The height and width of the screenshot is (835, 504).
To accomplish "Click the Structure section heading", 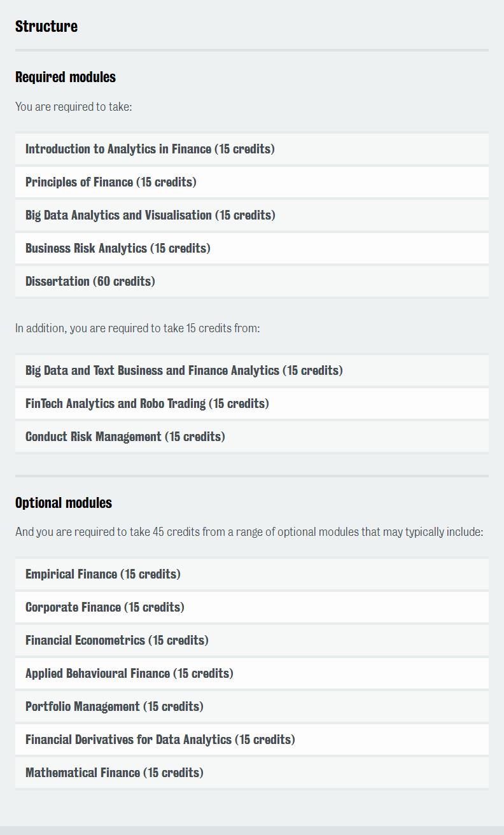I will 46,26.
